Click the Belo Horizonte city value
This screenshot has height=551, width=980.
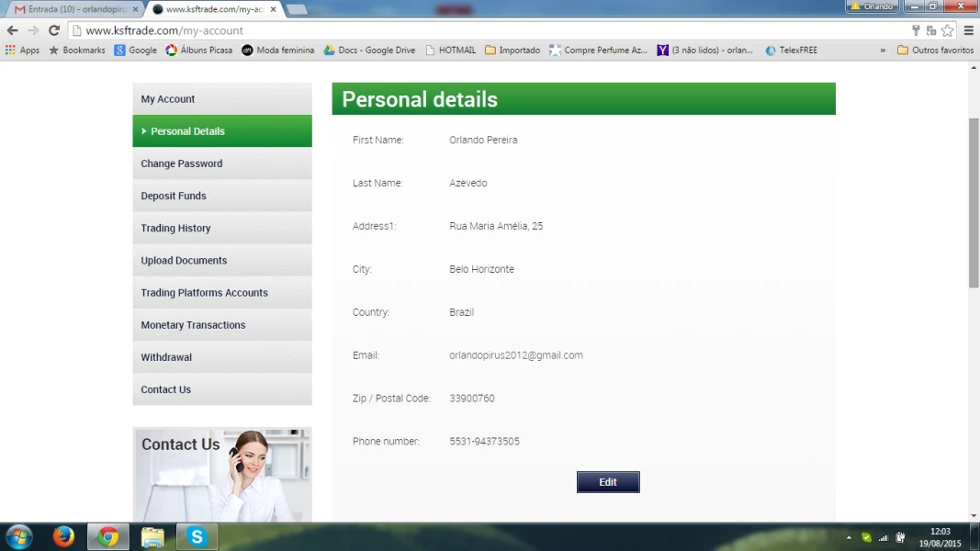pos(481,269)
